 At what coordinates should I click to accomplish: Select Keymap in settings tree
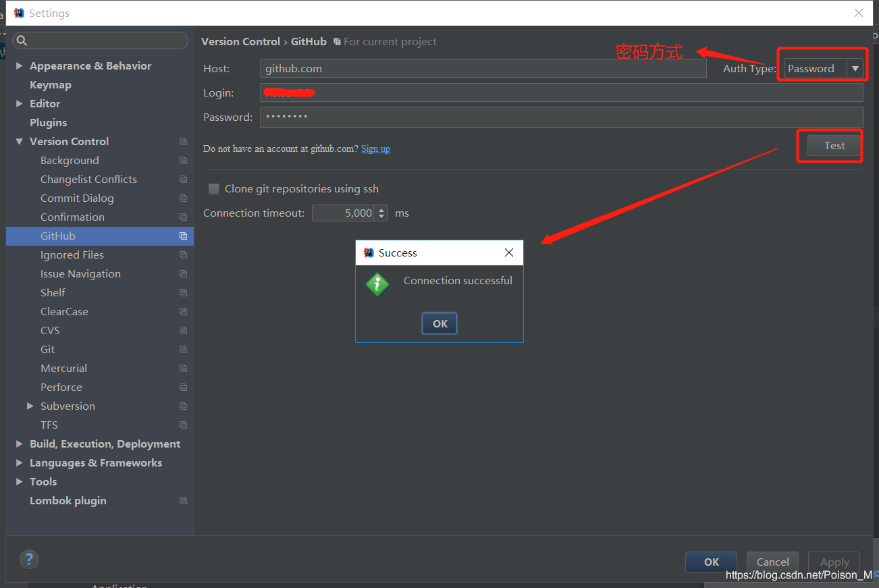tap(51, 85)
